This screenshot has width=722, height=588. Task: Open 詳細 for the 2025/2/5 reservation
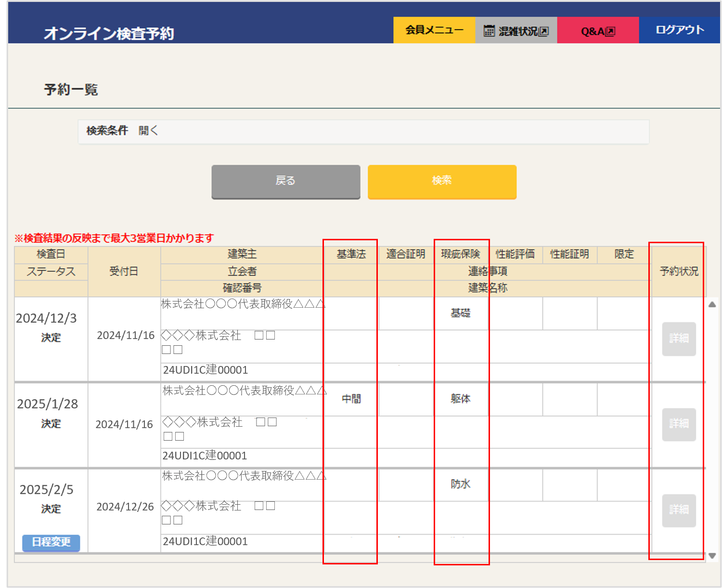[679, 510]
